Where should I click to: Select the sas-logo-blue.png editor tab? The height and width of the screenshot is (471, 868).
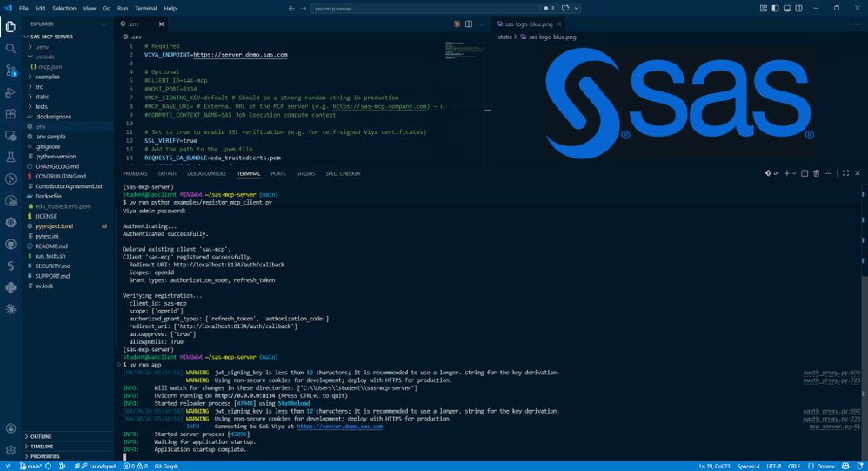(x=529, y=24)
